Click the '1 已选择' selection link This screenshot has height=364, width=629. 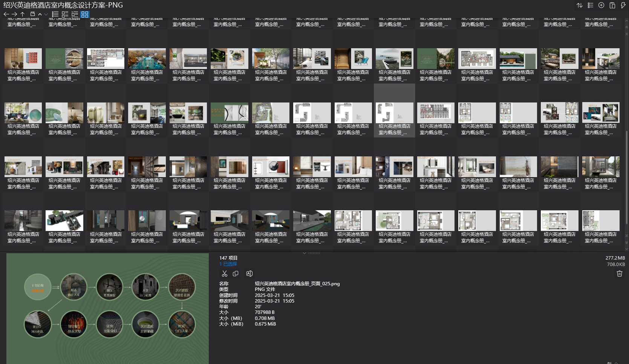click(x=228, y=264)
